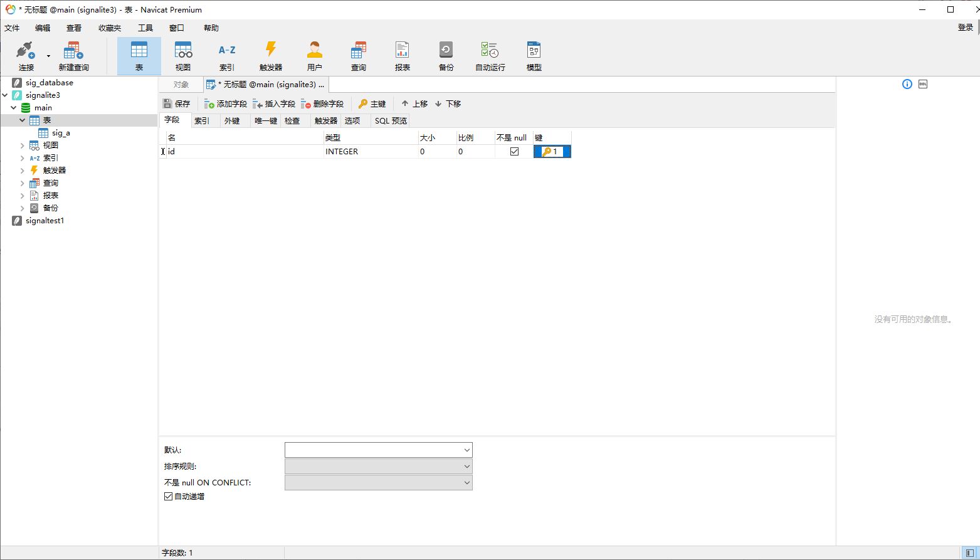Select the 表 table toolbar icon
Image resolution: width=980 pixels, height=560 pixels.
pos(139,56)
